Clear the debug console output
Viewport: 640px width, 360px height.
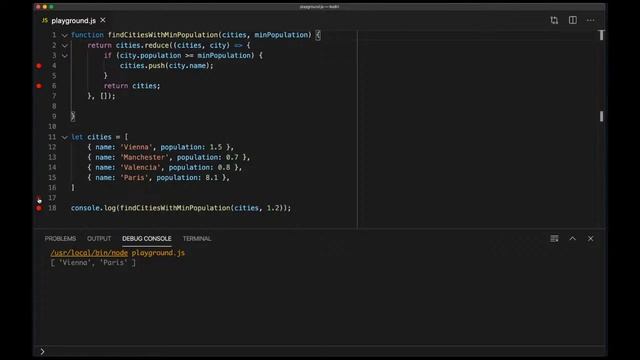(554, 238)
